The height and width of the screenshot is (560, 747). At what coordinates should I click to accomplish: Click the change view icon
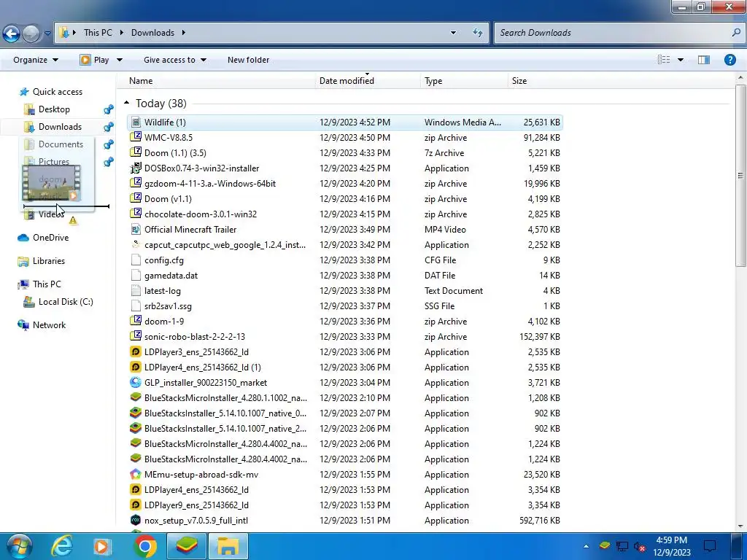point(664,60)
